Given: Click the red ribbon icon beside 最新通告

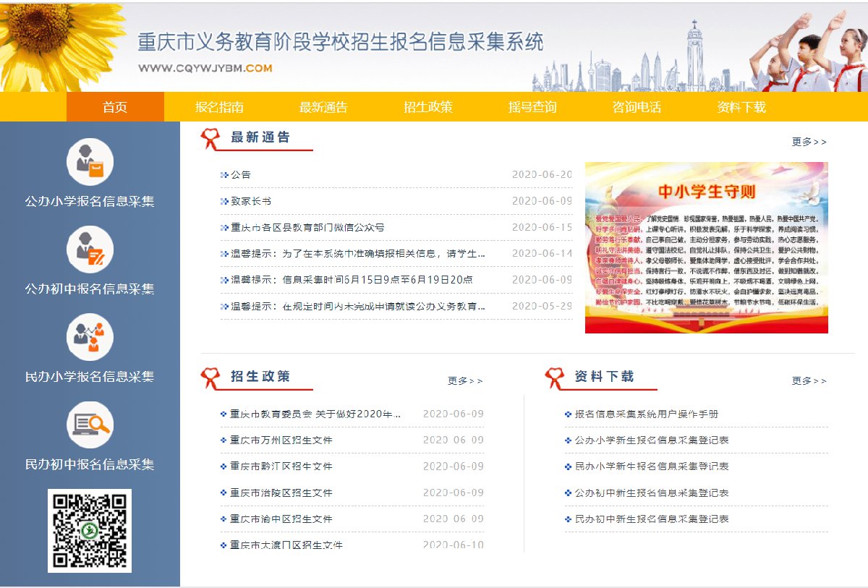Looking at the screenshot, I should tap(210, 139).
